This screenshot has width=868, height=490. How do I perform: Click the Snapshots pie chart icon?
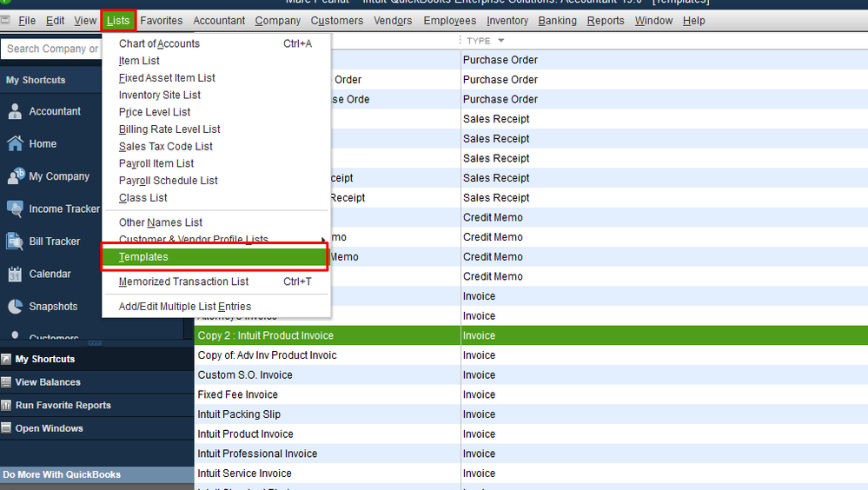coord(15,306)
